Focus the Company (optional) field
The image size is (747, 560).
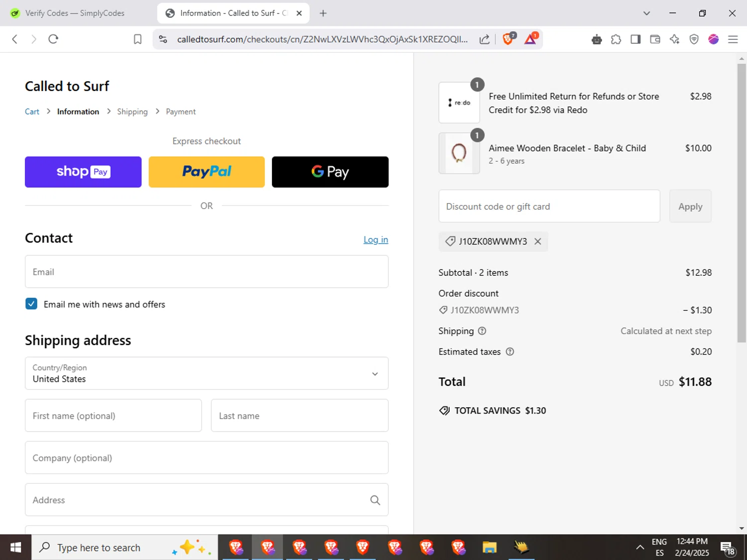pyautogui.click(x=207, y=458)
